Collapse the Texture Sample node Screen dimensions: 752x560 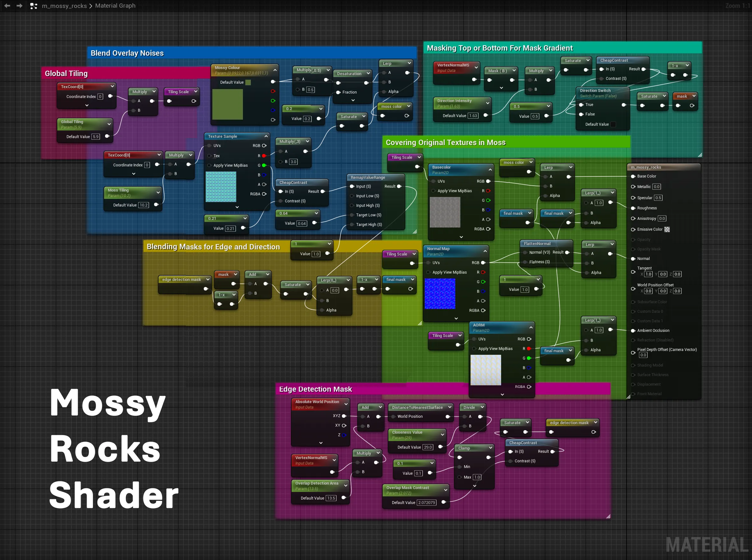pos(266,136)
